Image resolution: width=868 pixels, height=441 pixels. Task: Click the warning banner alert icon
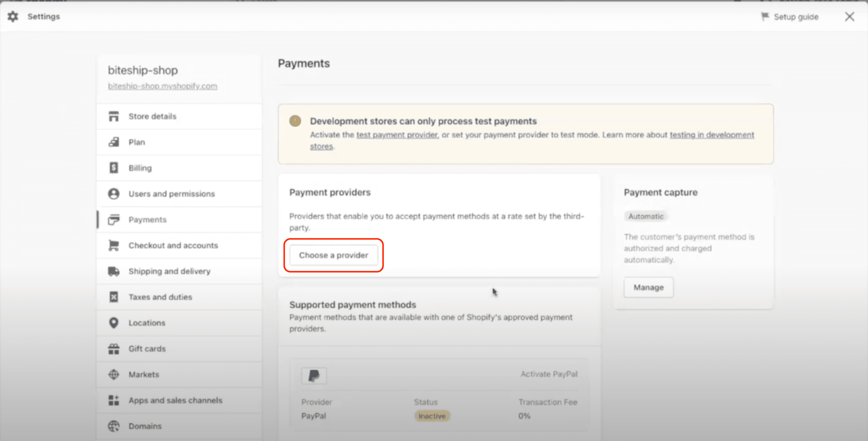(295, 121)
